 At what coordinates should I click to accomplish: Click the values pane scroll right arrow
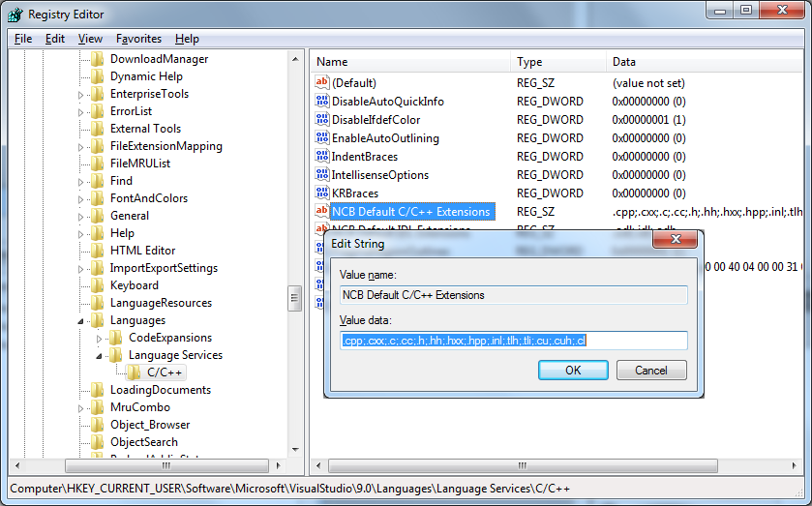(795, 465)
